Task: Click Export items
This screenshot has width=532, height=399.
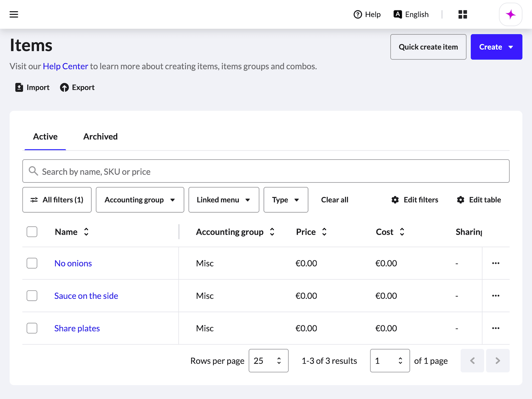Action: pyautogui.click(x=77, y=87)
